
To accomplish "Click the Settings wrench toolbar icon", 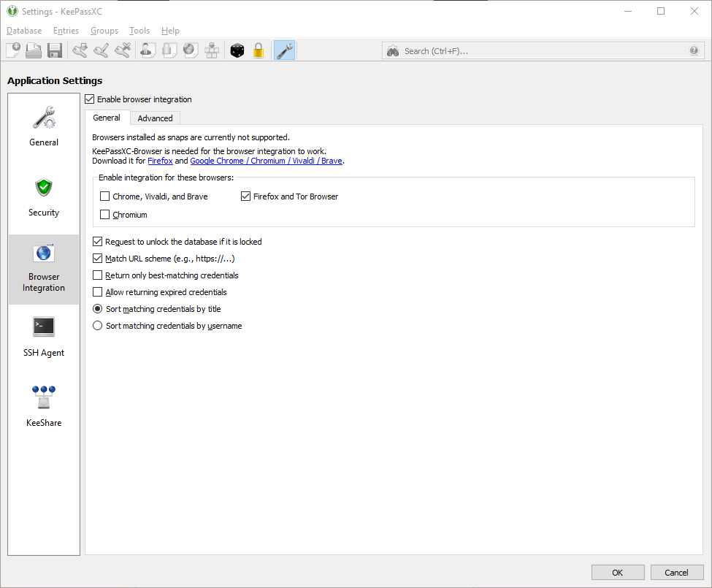I will [285, 50].
